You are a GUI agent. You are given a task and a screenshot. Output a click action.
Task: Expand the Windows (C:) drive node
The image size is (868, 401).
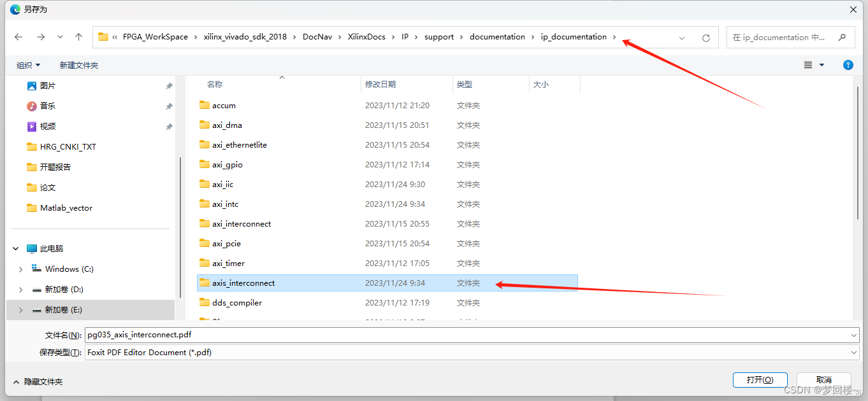pyautogui.click(x=21, y=269)
